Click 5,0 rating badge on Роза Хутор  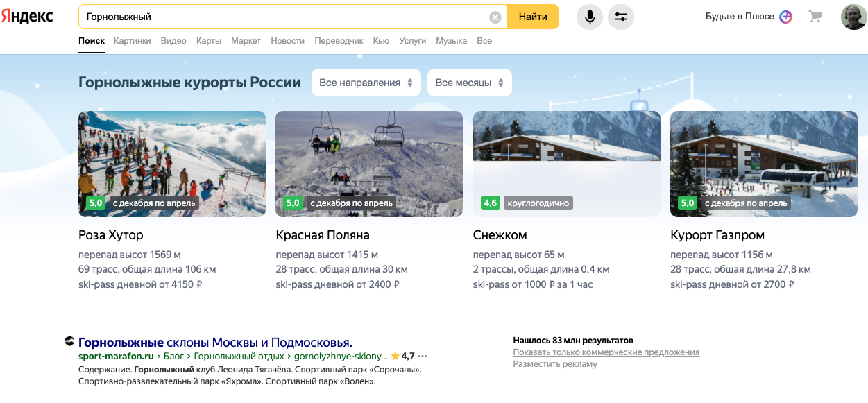point(96,203)
